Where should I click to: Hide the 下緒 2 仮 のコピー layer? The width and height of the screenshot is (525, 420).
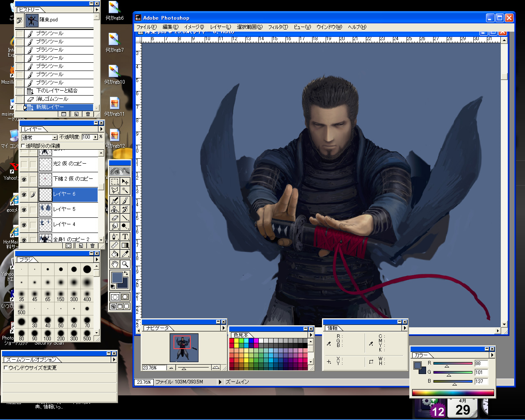tap(24, 179)
